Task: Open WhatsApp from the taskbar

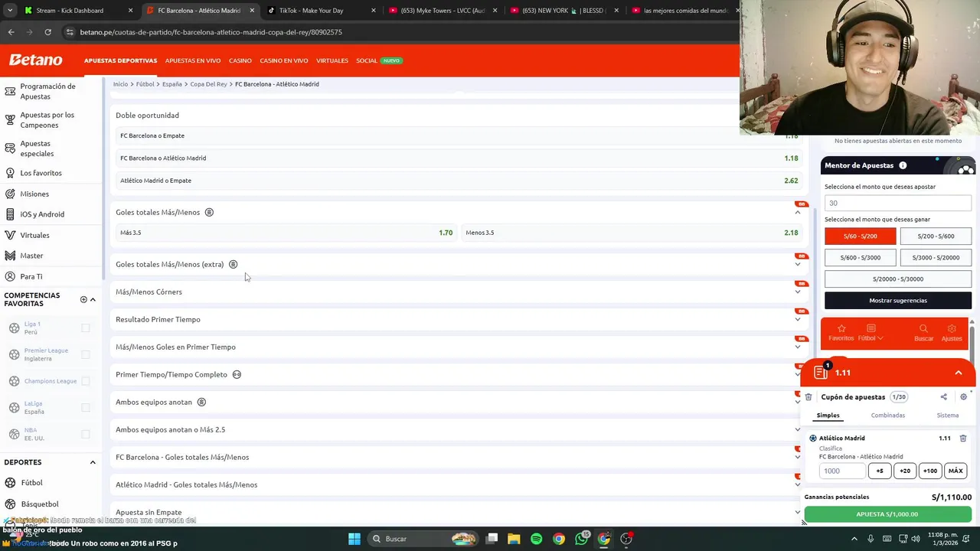Action: tap(582, 539)
